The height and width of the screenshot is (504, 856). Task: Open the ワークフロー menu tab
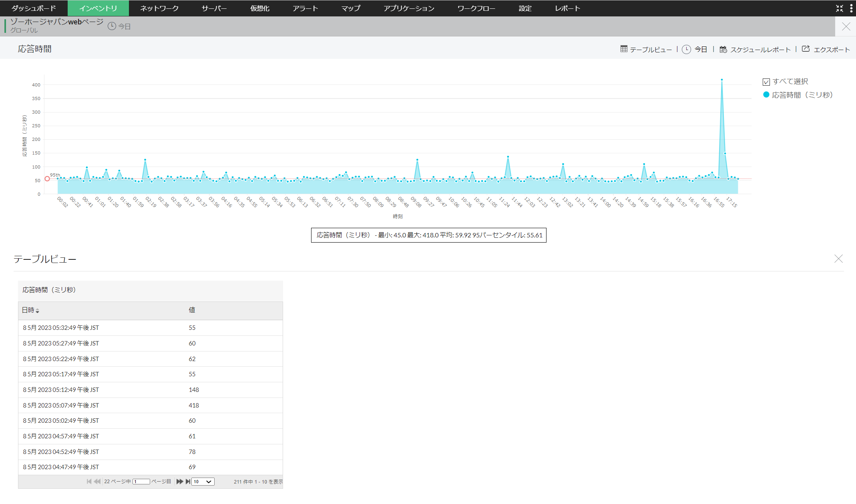click(476, 8)
